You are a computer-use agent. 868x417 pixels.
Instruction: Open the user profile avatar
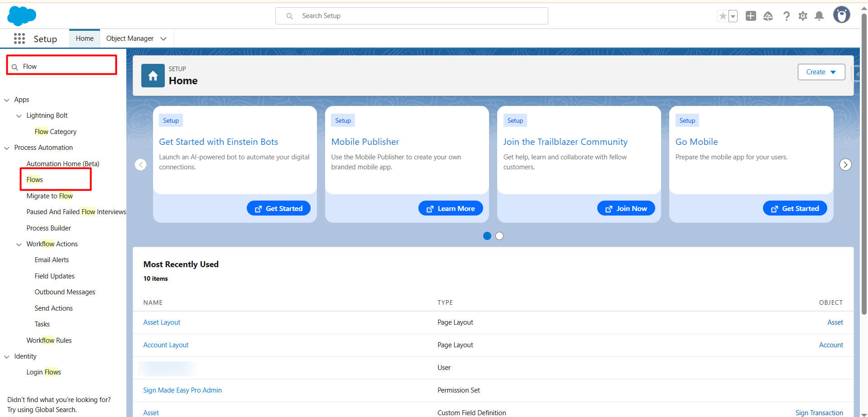[841, 15]
